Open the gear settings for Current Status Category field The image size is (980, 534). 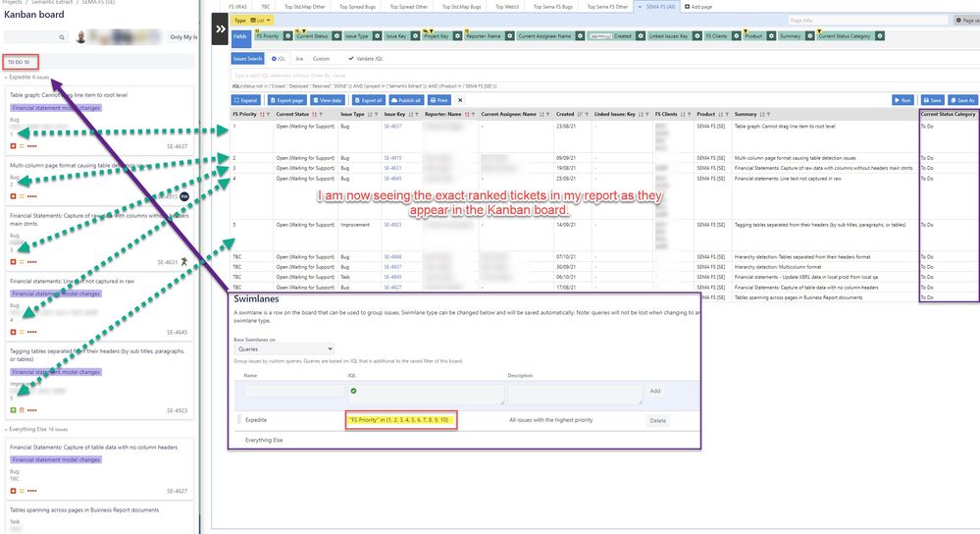(879, 36)
